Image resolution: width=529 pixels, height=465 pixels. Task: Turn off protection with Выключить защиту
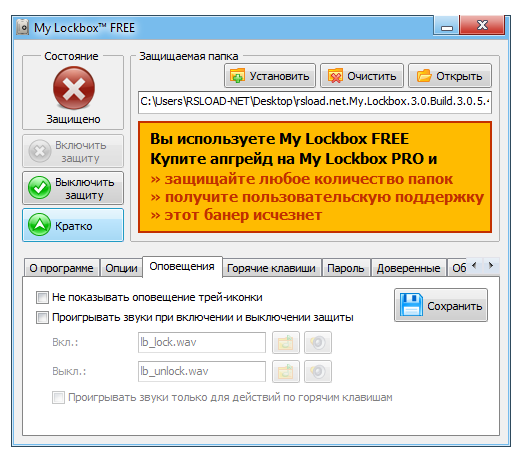click(x=73, y=188)
